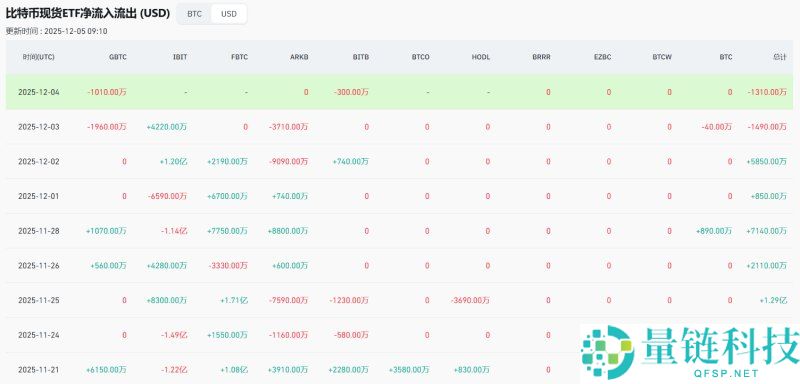Screen dimensions: 800x384
Task: Click the +7140.00万 total value
Action: point(766,231)
